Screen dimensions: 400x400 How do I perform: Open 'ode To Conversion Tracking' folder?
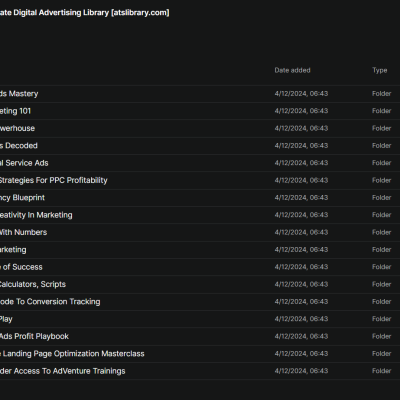tap(50, 302)
